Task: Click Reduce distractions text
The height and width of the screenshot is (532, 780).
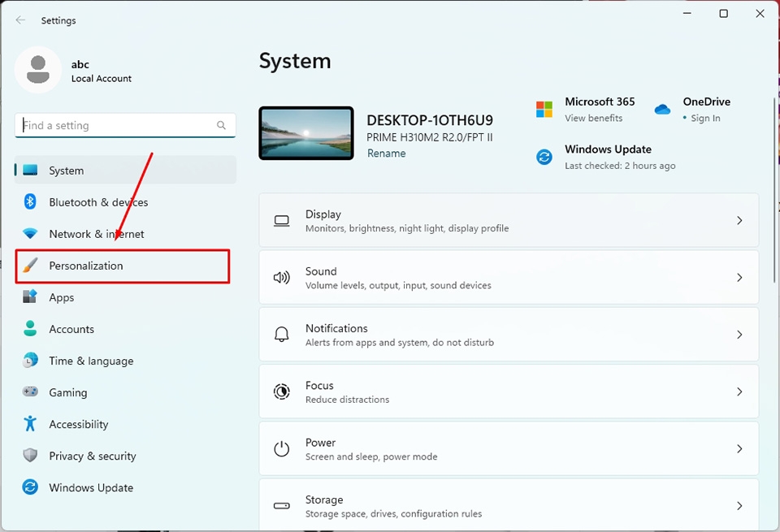Action: point(347,400)
